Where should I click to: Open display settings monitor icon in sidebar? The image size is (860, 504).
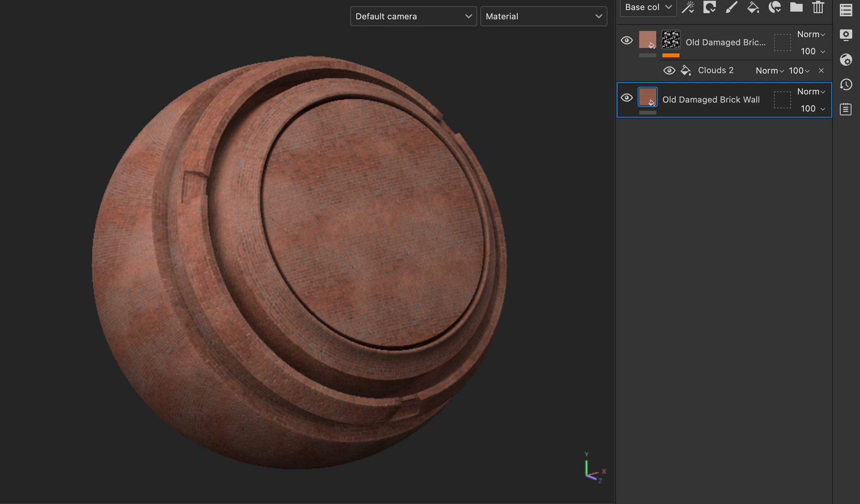[x=846, y=35]
